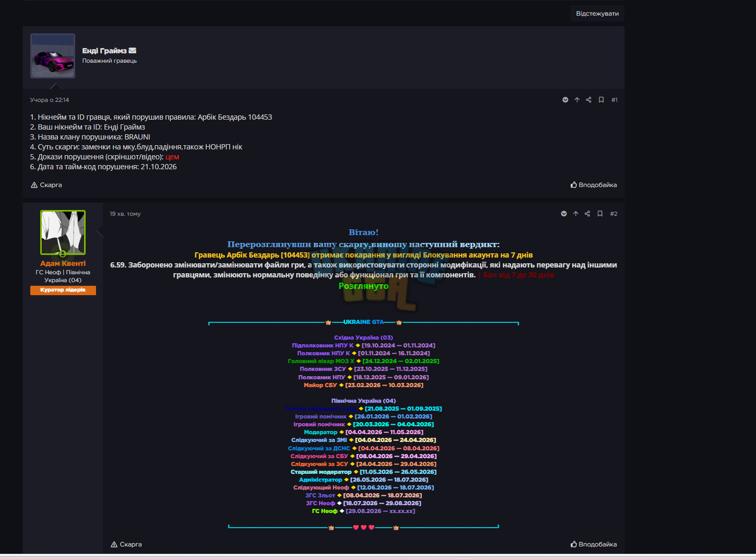
Task: Click the green "Розглянуто" status text
Action: [363, 286]
